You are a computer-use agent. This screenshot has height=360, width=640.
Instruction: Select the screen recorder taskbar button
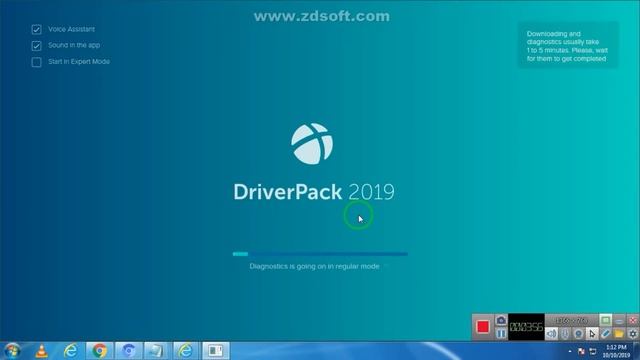point(216,351)
